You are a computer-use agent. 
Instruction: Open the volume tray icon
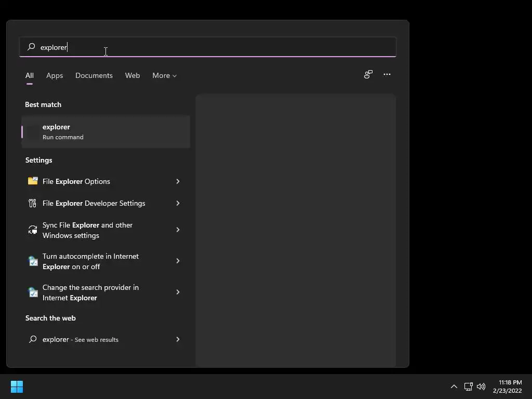click(x=481, y=387)
